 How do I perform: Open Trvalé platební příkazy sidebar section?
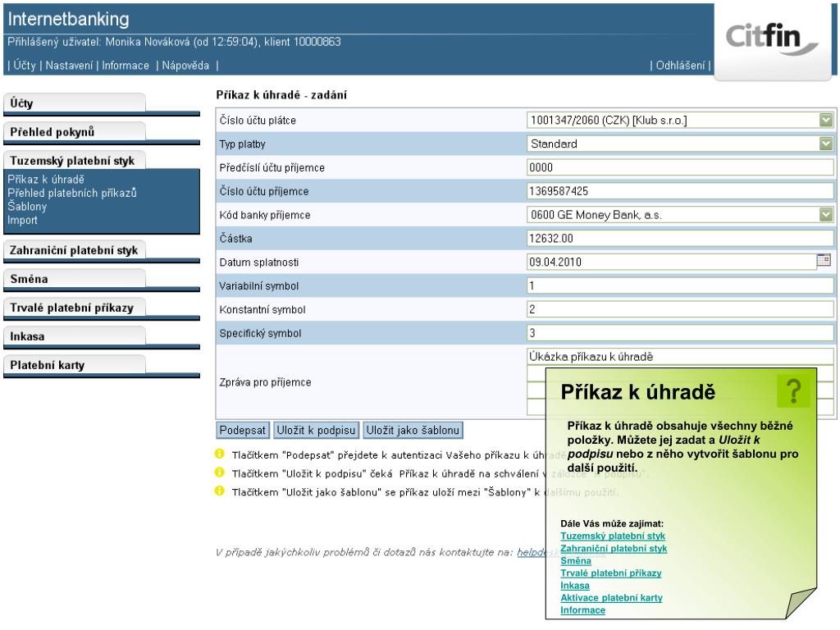tap(75, 308)
